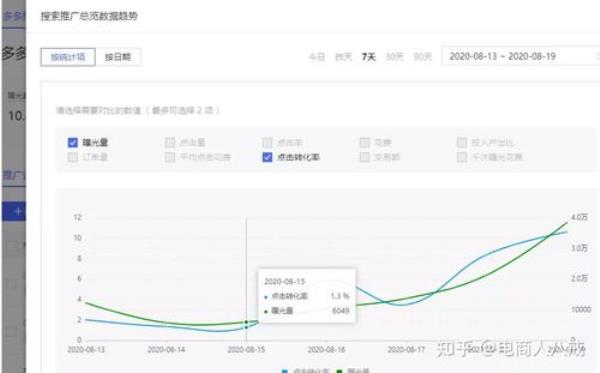Viewport: 600px width, 373px height.
Task: Check the 花费 metric box
Action: tap(364, 143)
